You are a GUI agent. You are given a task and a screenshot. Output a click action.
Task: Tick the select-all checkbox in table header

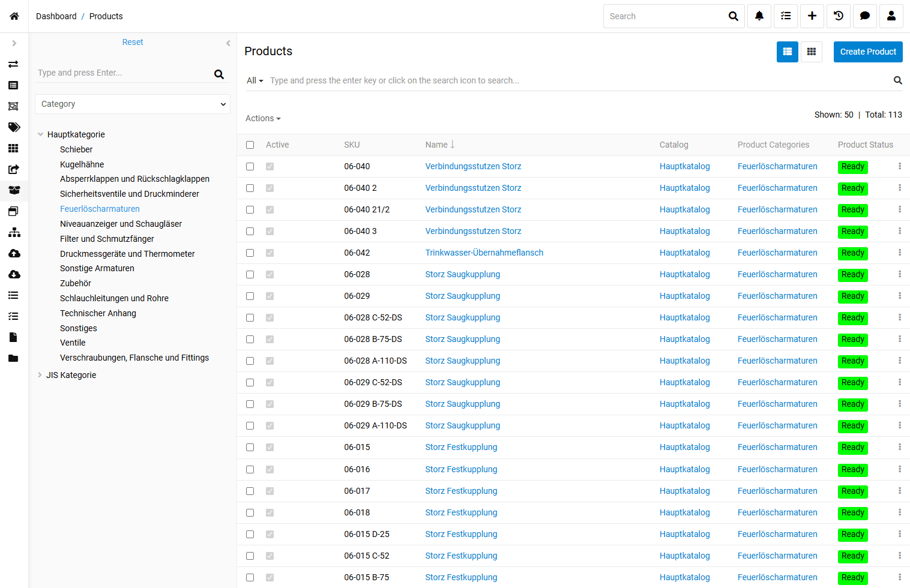(x=250, y=145)
